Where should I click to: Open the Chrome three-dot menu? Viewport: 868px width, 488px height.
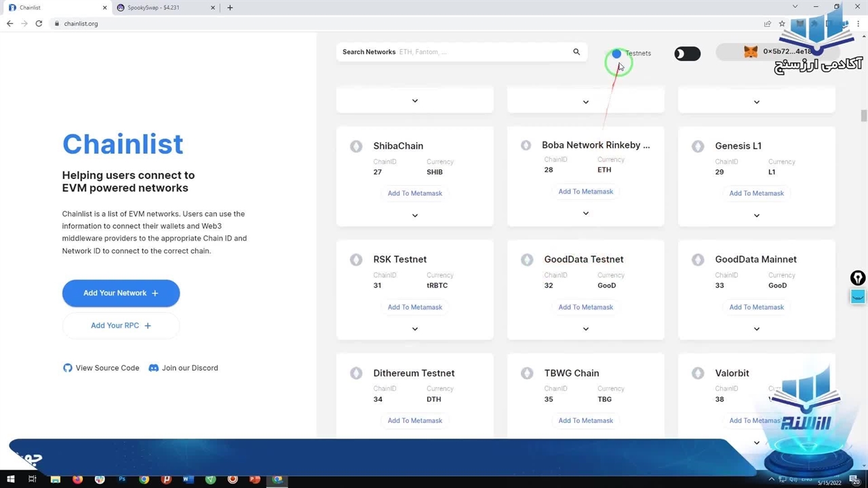click(858, 23)
